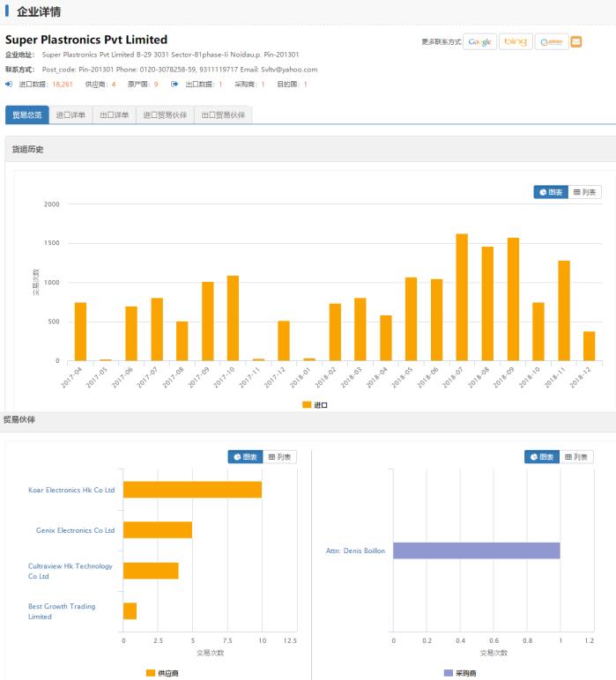
Task: Click the export data arrow icon
Action: pyautogui.click(x=174, y=85)
